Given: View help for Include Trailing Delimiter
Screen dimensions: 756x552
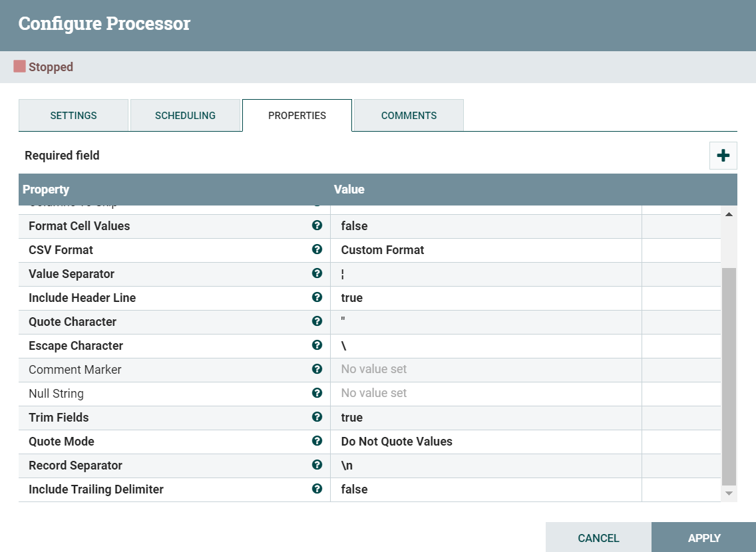Looking at the screenshot, I should 317,489.
